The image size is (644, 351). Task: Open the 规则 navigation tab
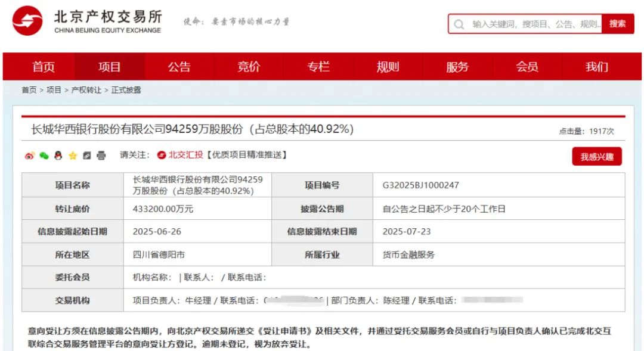(388, 67)
